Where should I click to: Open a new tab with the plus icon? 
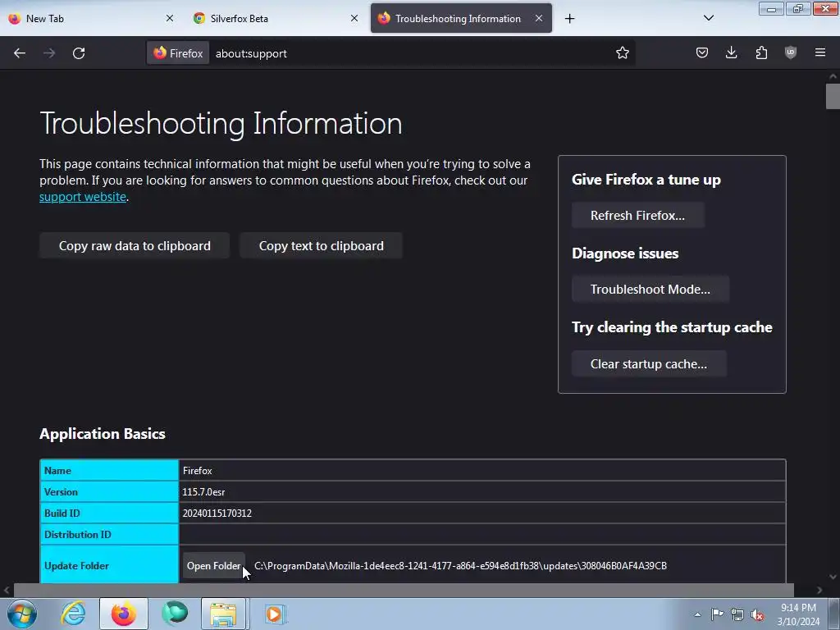pyautogui.click(x=569, y=19)
